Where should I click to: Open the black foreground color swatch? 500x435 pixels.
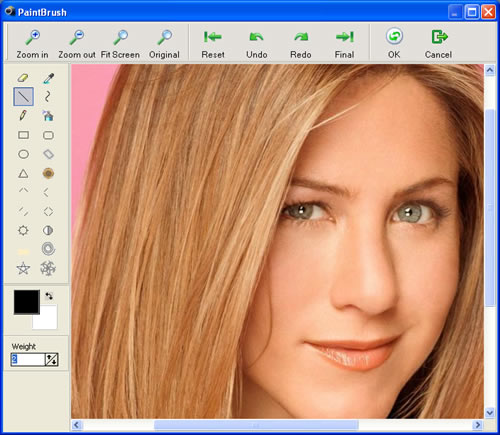coord(27,302)
